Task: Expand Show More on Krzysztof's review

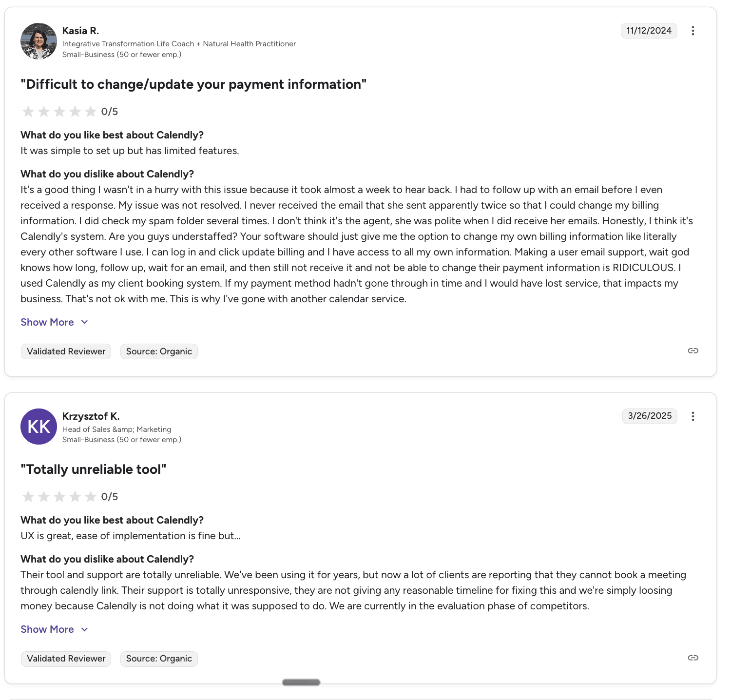Action: point(47,629)
